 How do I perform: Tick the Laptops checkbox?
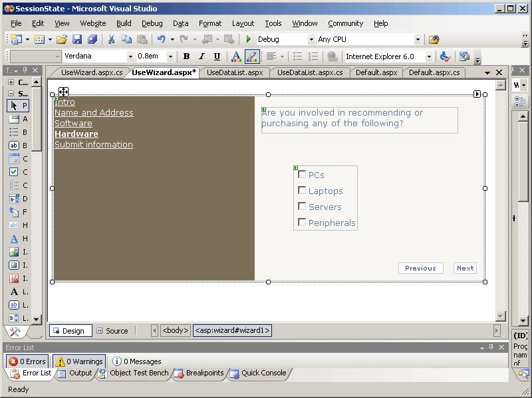[x=302, y=191]
